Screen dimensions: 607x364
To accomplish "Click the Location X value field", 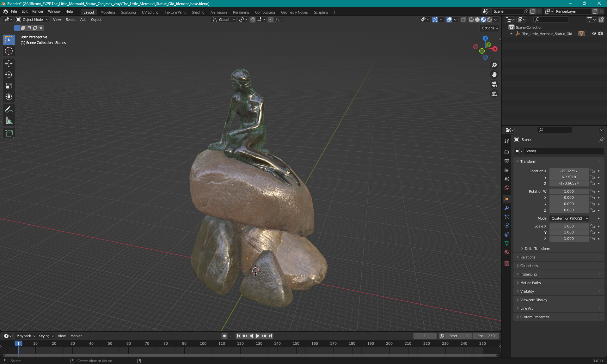I will point(569,171).
